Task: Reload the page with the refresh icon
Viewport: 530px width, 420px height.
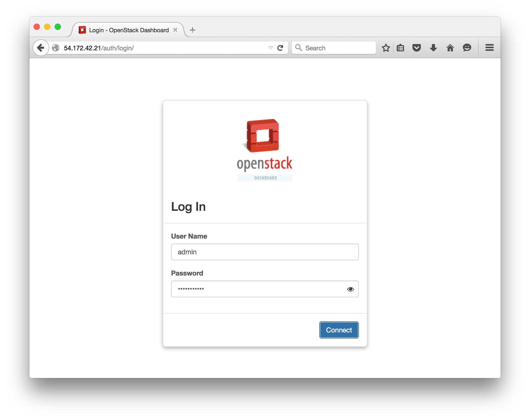Action: (x=280, y=48)
